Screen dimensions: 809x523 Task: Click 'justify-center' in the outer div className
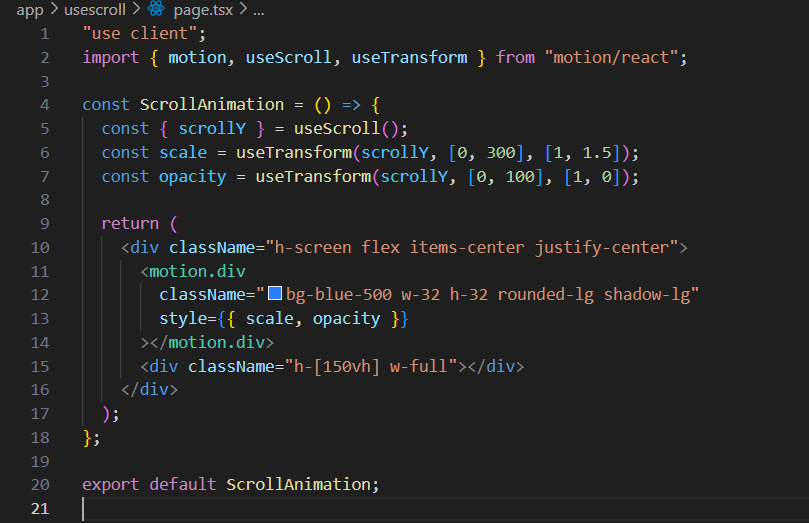(602, 248)
